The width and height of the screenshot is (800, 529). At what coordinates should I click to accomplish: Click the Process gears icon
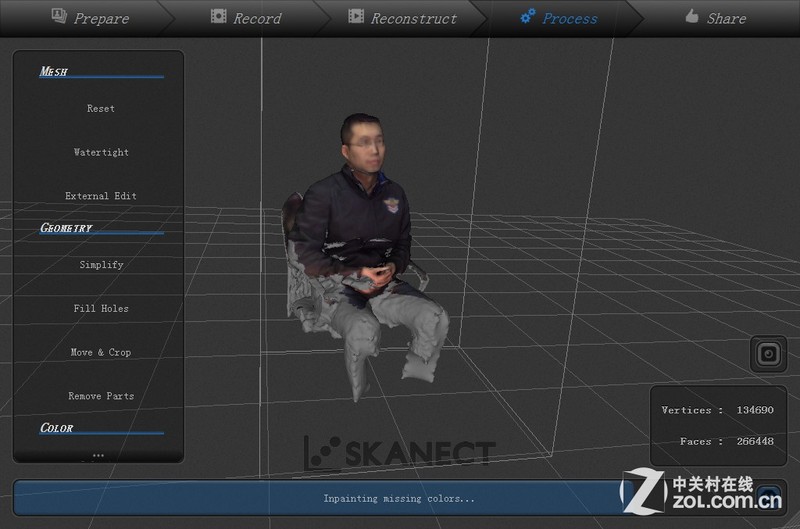[528, 16]
